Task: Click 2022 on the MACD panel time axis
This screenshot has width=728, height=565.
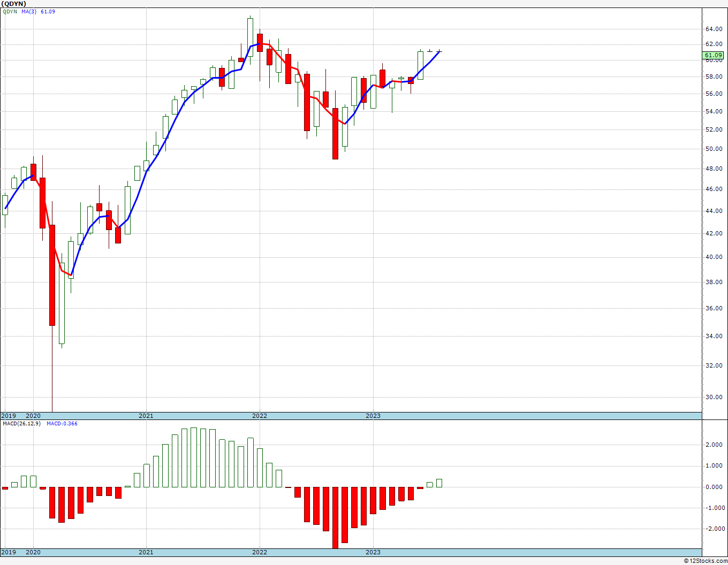Action: pos(260,552)
